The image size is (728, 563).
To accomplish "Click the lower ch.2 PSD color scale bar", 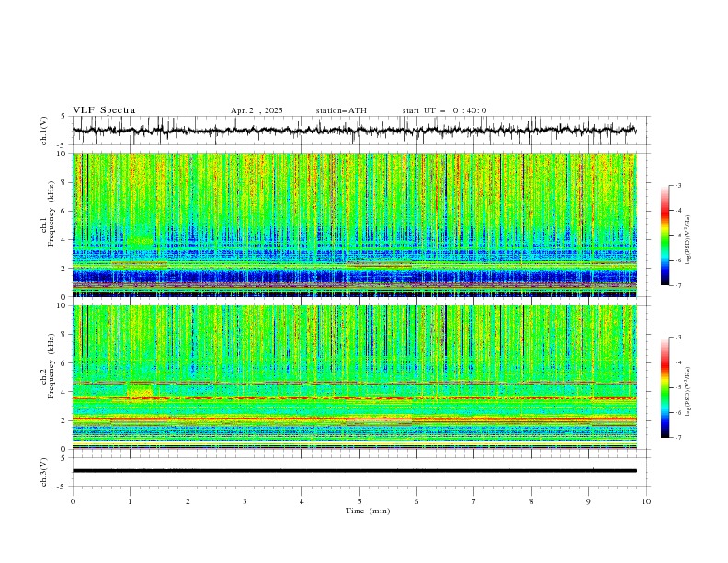I will 665,387.
